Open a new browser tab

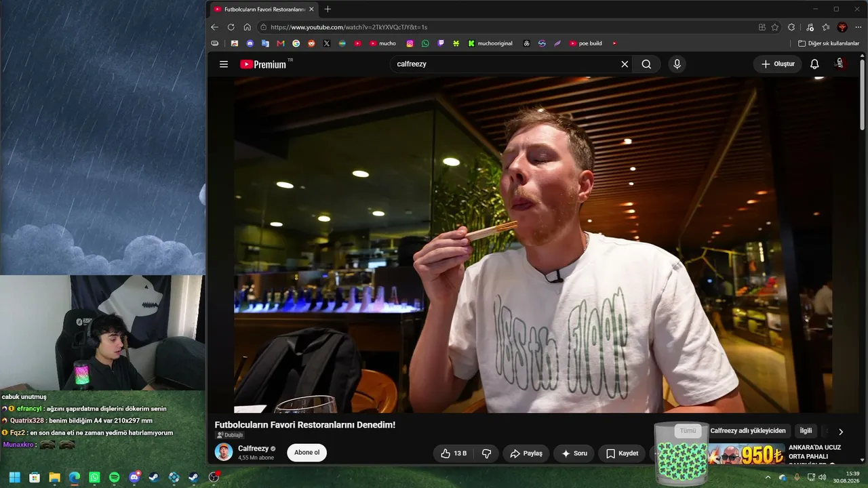click(328, 9)
